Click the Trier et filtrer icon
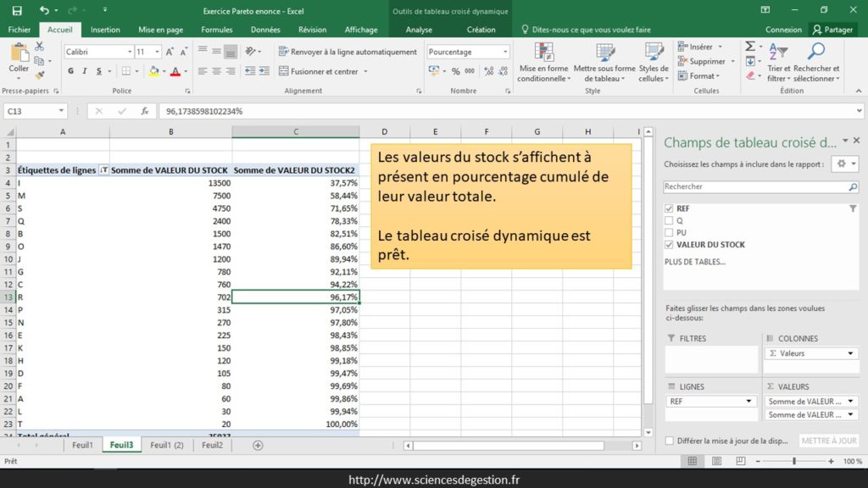Viewport: 868px width, 488px height. click(778, 63)
